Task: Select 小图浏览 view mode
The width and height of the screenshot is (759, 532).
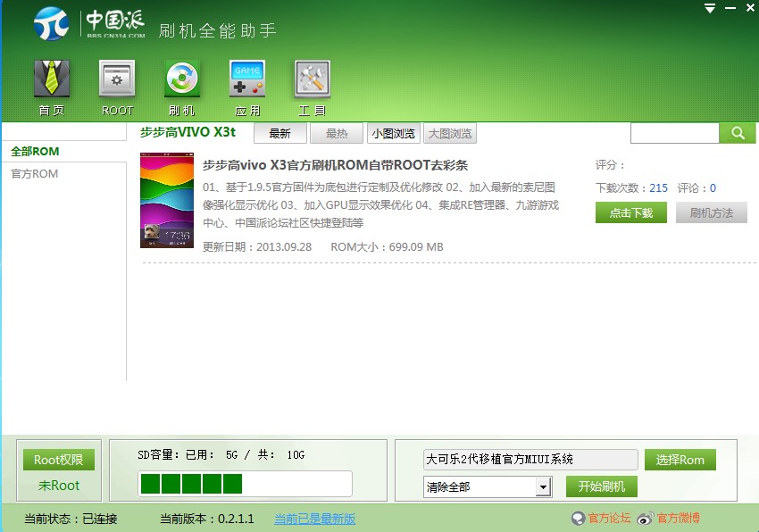Action: [394, 134]
